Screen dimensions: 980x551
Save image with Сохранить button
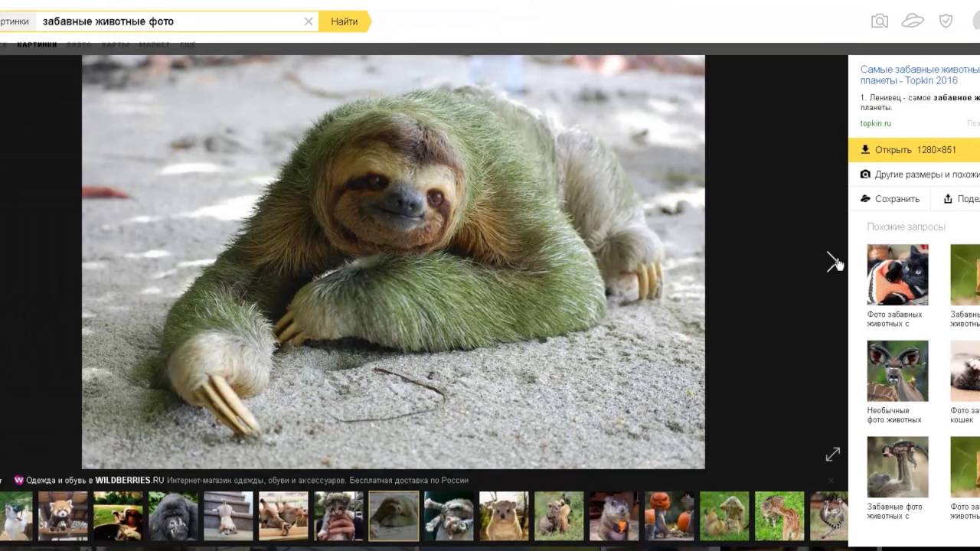tap(890, 199)
